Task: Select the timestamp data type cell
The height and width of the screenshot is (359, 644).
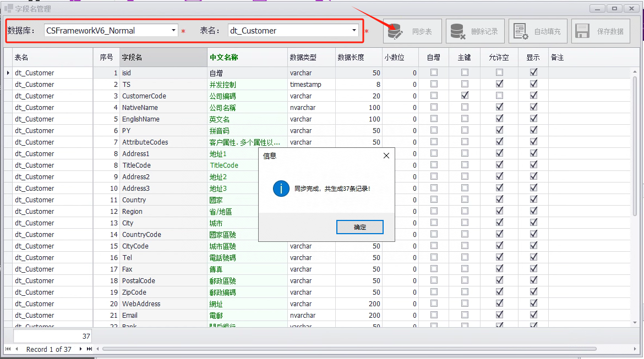Action: [311, 85]
